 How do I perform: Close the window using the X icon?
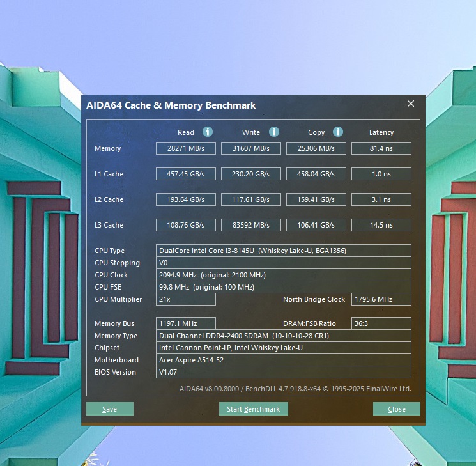[x=411, y=104]
